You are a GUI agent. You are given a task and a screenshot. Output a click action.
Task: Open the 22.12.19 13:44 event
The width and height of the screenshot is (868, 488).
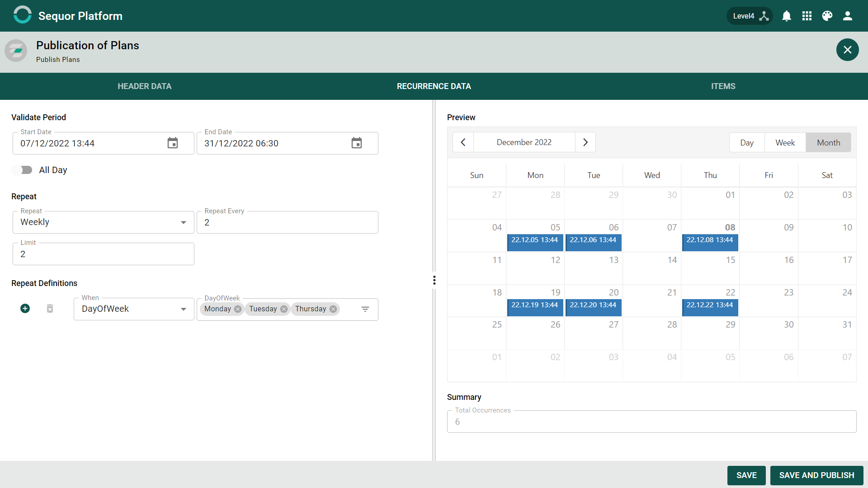pyautogui.click(x=535, y=308)
